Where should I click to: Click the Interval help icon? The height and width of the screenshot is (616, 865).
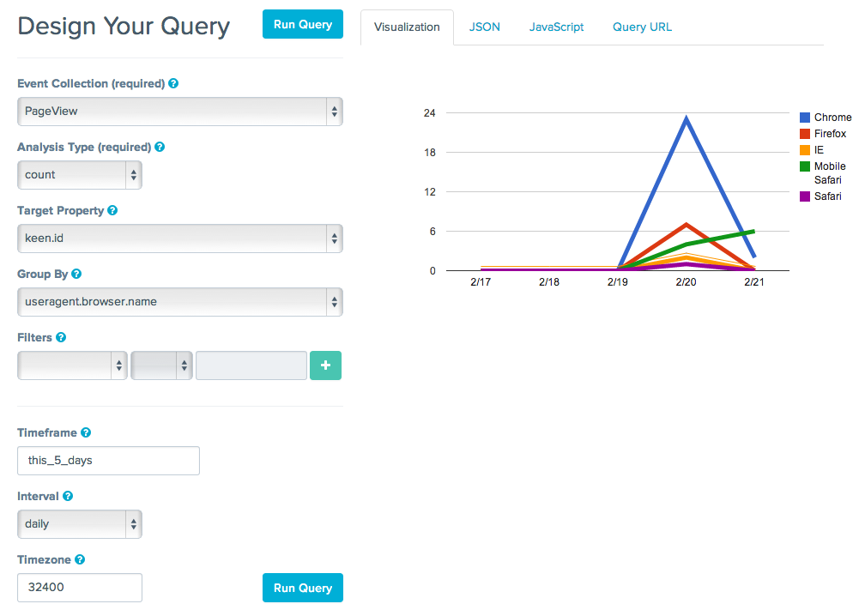point(68,497)
